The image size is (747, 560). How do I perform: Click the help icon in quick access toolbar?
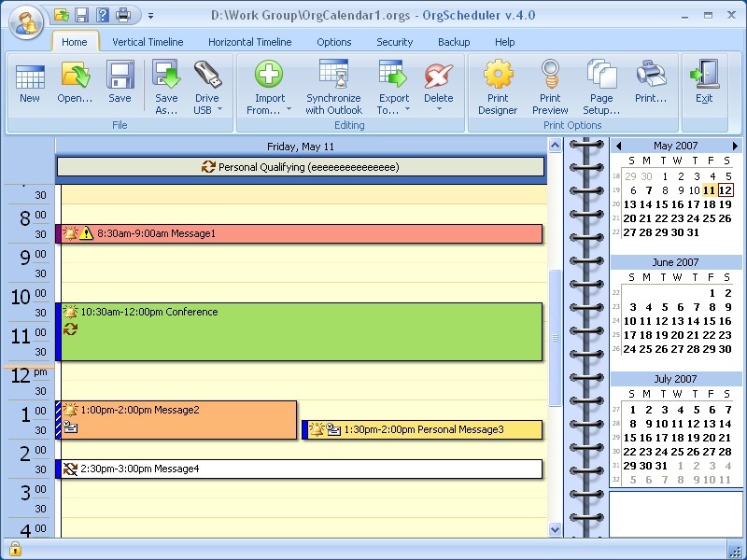[103, 15]
